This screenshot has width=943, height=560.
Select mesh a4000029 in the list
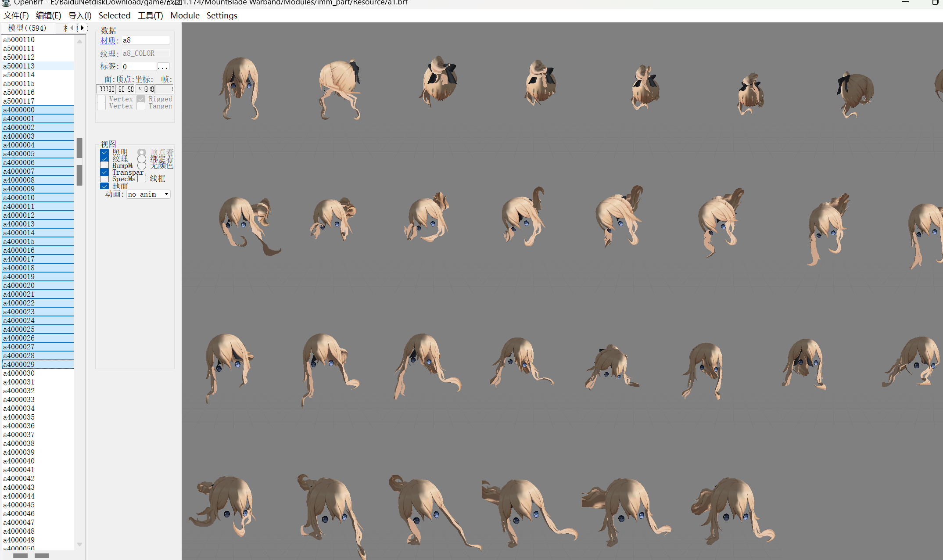(38, 364)
